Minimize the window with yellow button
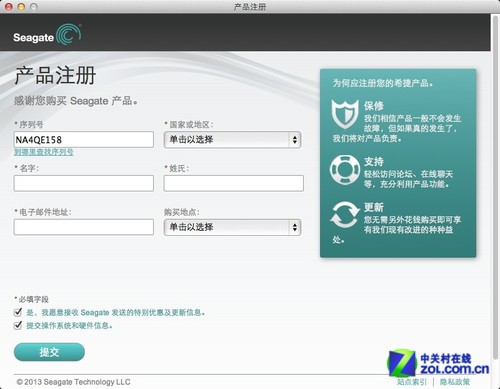The width and height of the screenshot is (500, 389). (21, 7)
